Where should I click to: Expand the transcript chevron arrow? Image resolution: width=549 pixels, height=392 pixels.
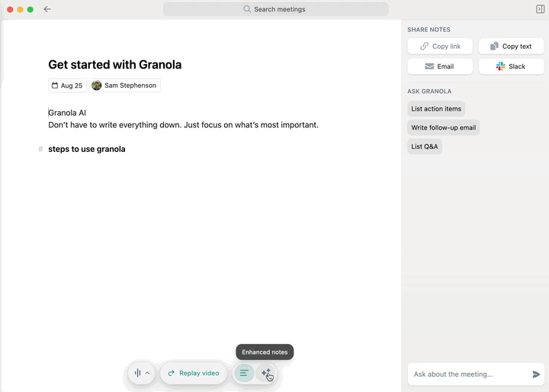[x=147, y=373]
